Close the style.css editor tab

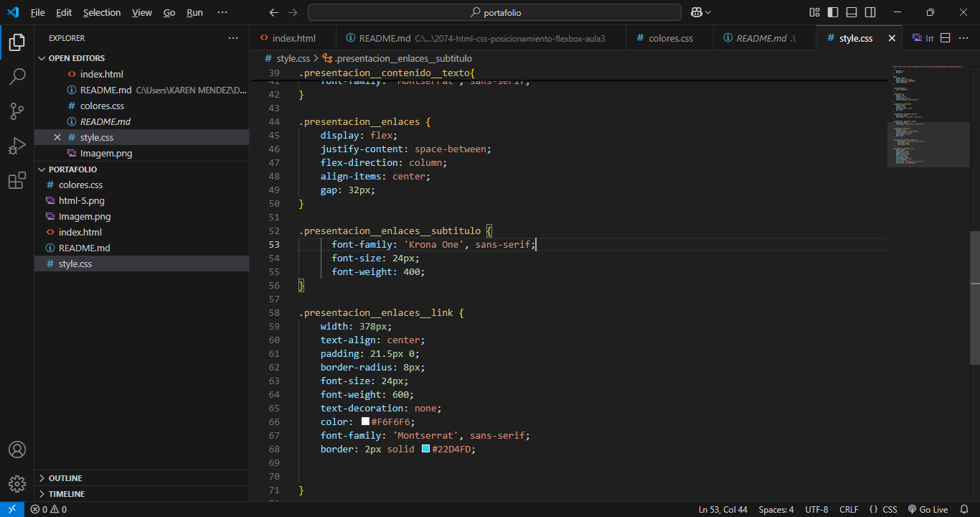point(892,38)
